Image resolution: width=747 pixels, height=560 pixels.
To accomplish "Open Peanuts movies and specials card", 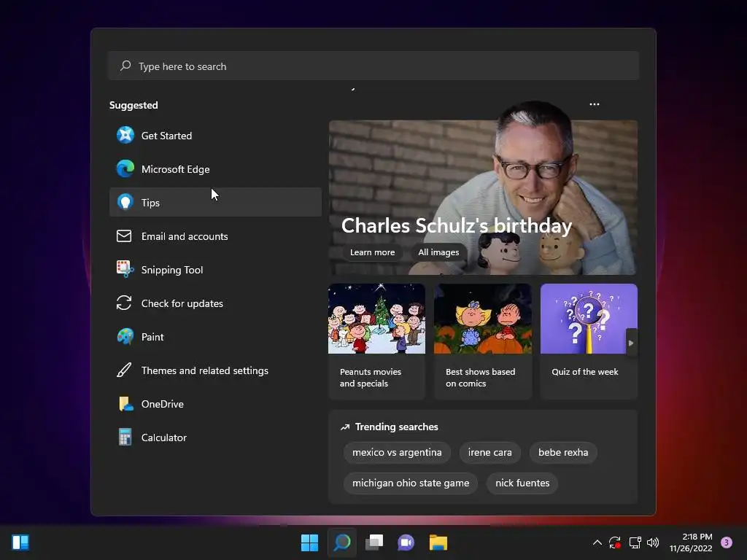I will click(376, 341).
